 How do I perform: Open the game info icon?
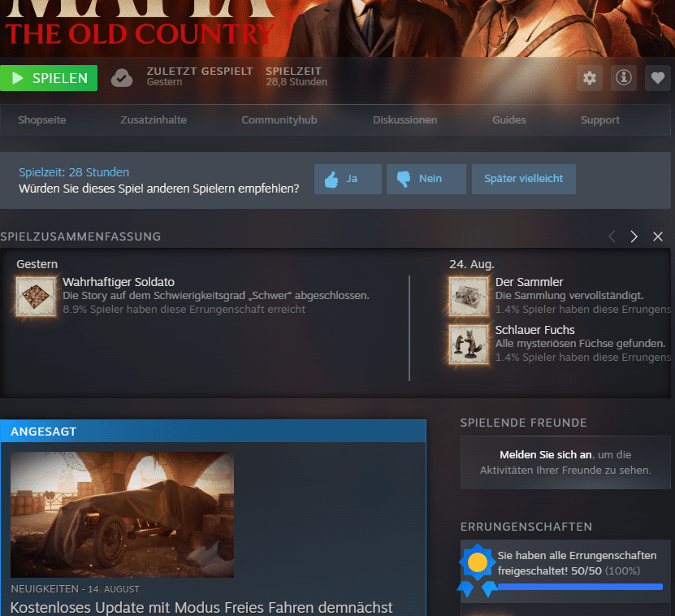pos(623,78)
